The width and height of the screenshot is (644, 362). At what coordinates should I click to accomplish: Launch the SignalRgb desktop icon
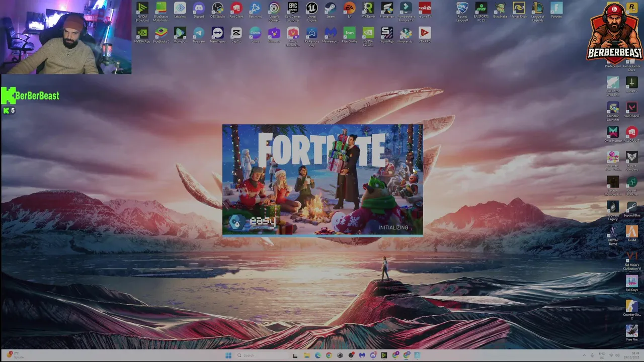[x=387, y=35]
